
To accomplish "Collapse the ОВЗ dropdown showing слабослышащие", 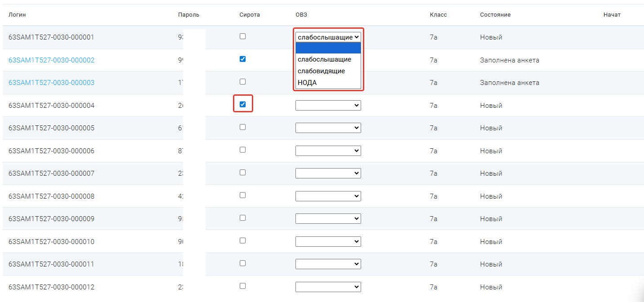I will [x=328, y=37].
